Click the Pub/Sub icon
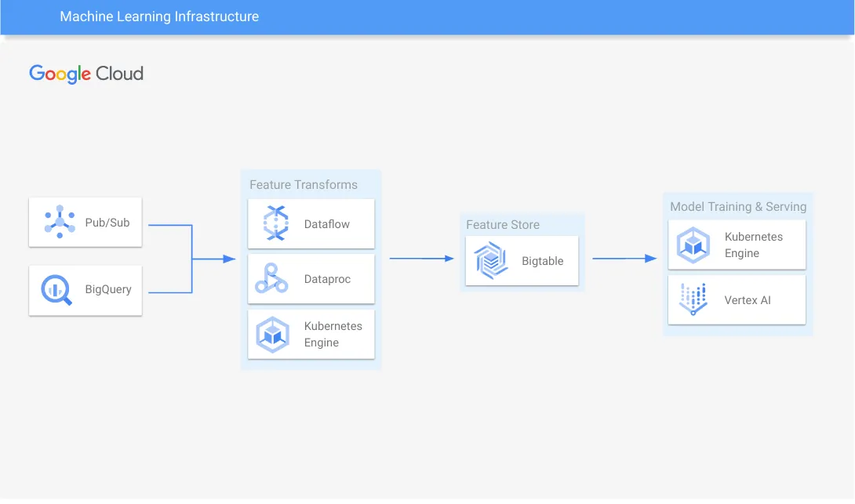 [60, 222]
